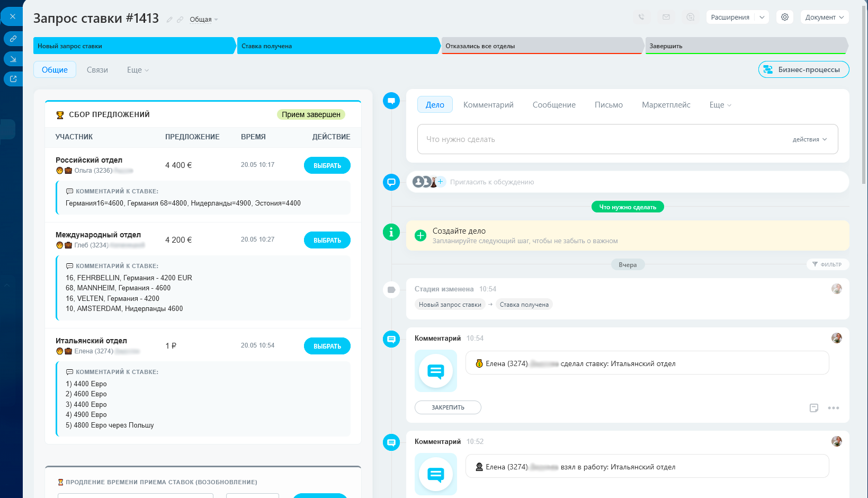Image resolution: width=868 pixels, height=498 pixels.
Task: Click the 4 200 € offer value
Action: tap(178, 240)
